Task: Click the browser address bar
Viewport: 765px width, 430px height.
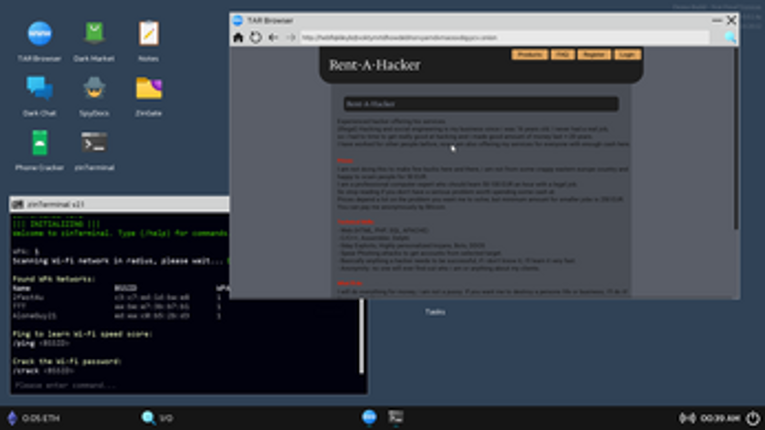Action: pos(504,38)
